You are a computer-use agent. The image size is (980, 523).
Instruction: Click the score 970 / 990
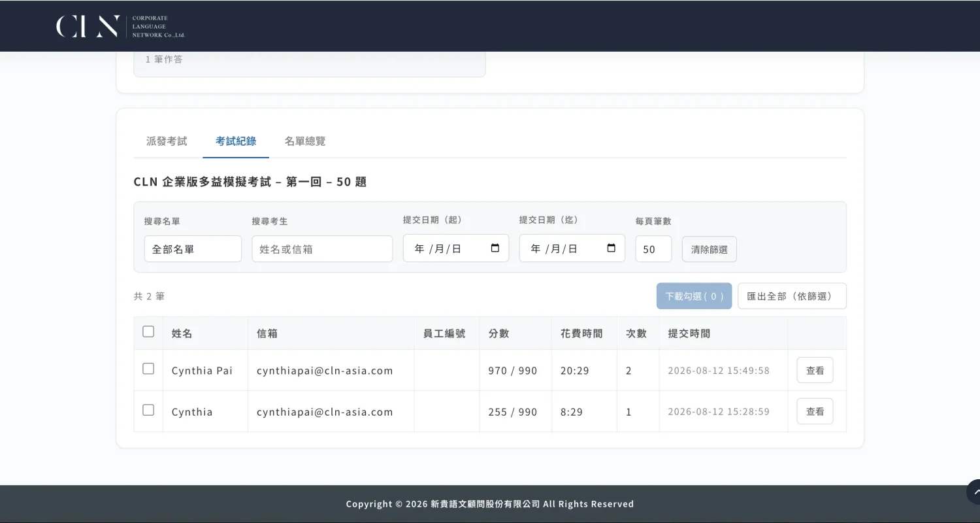[513, 371]
